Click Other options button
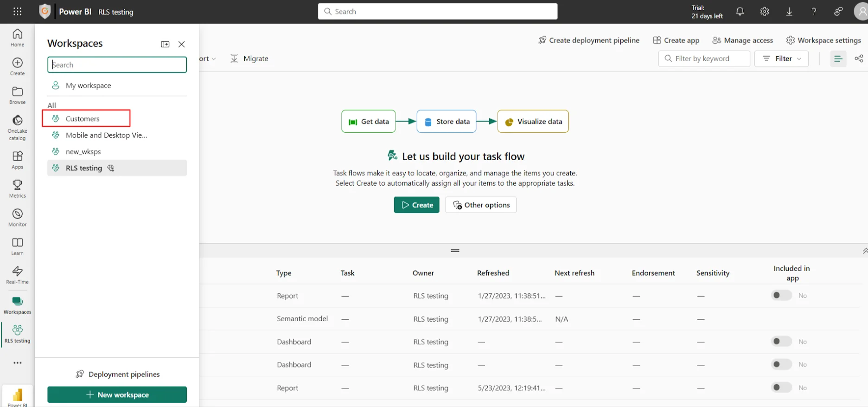Screen dimensions: 868x407 tap(481, 205)
